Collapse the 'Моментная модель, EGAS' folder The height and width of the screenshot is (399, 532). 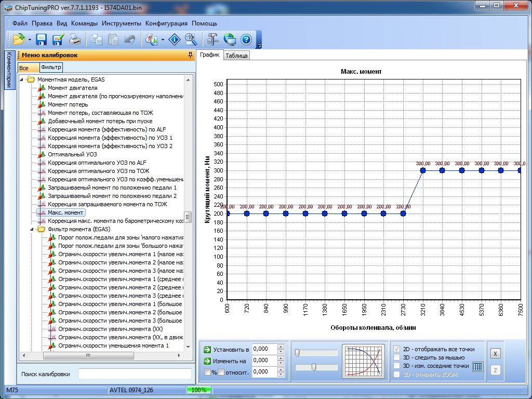tap(22, 79)
